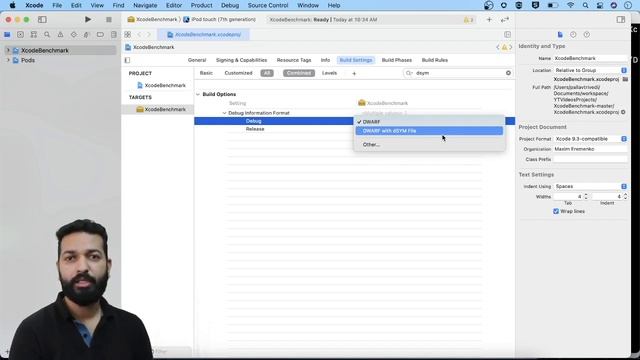Select the Quick Help inspector icon
Image resolution: width=640 pixels, height=360 pixels.
587,35
